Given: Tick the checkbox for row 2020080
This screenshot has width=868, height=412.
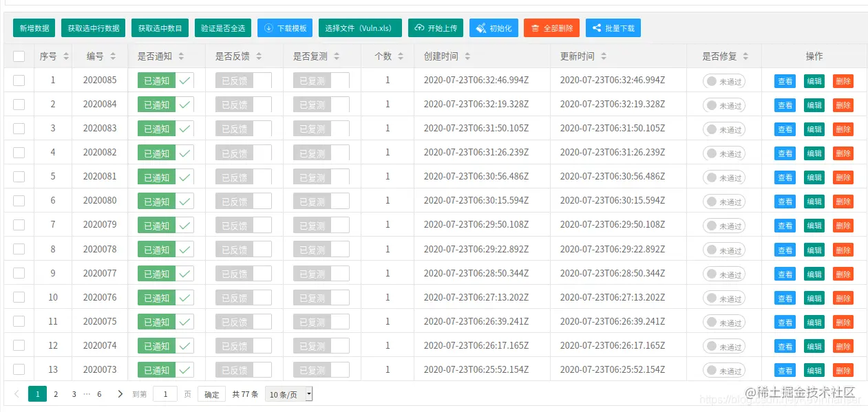Looking at the screenshot, I should [19, 201].
